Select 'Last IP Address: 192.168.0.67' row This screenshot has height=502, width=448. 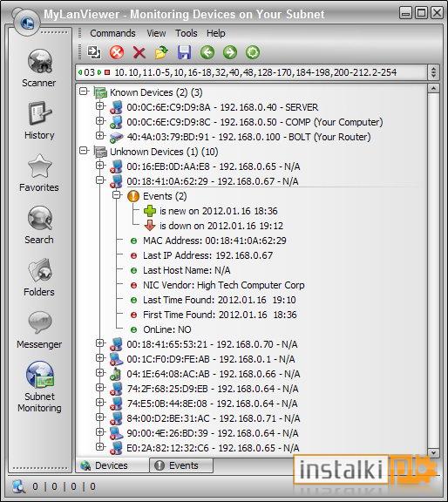click(x=207, y=255)
